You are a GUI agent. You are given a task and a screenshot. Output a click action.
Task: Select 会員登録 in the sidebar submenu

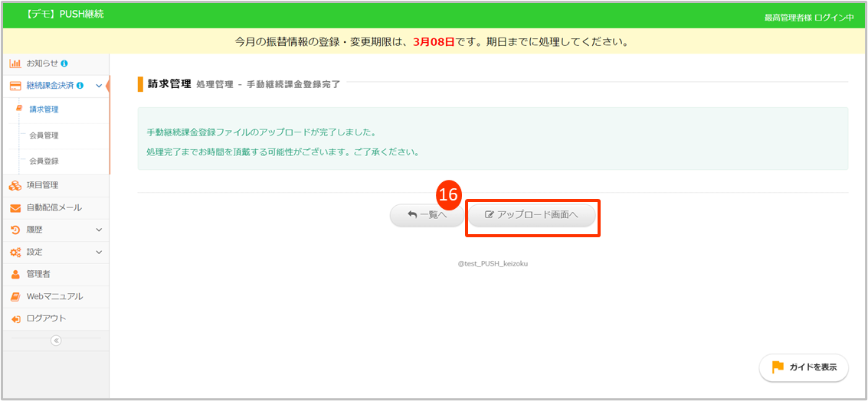click(44, 161)
